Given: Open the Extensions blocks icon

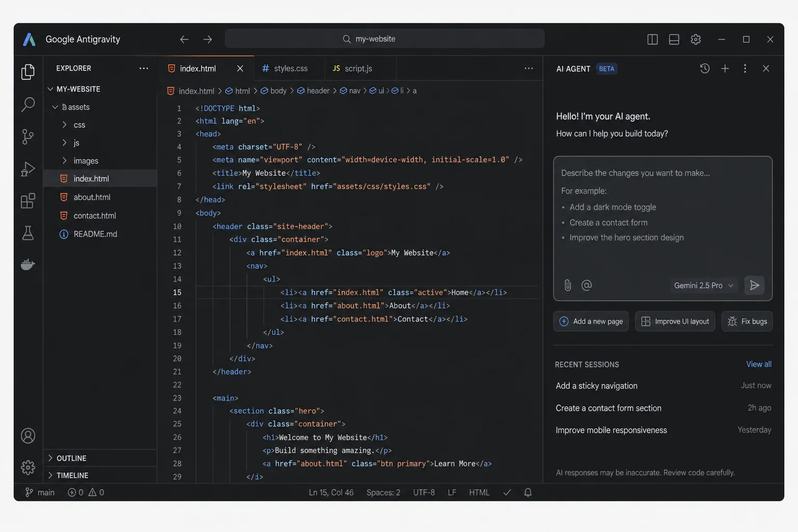Looking at the screenshot, I should pyautogui.click(x=28, y=201).
